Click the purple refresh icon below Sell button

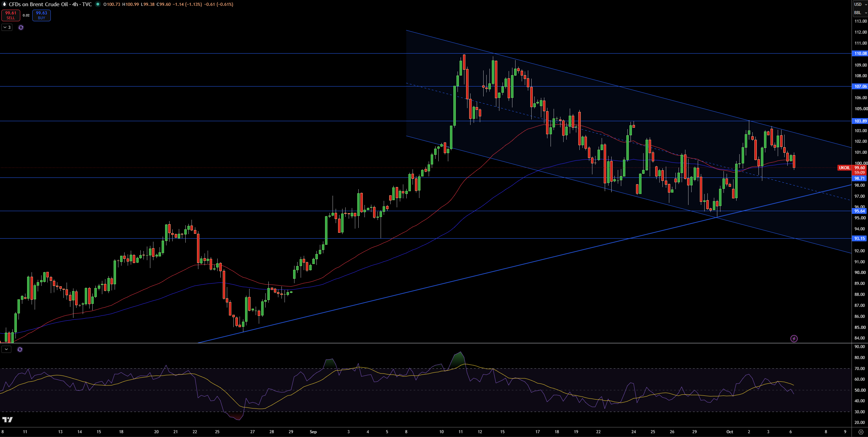coord(21,27)
